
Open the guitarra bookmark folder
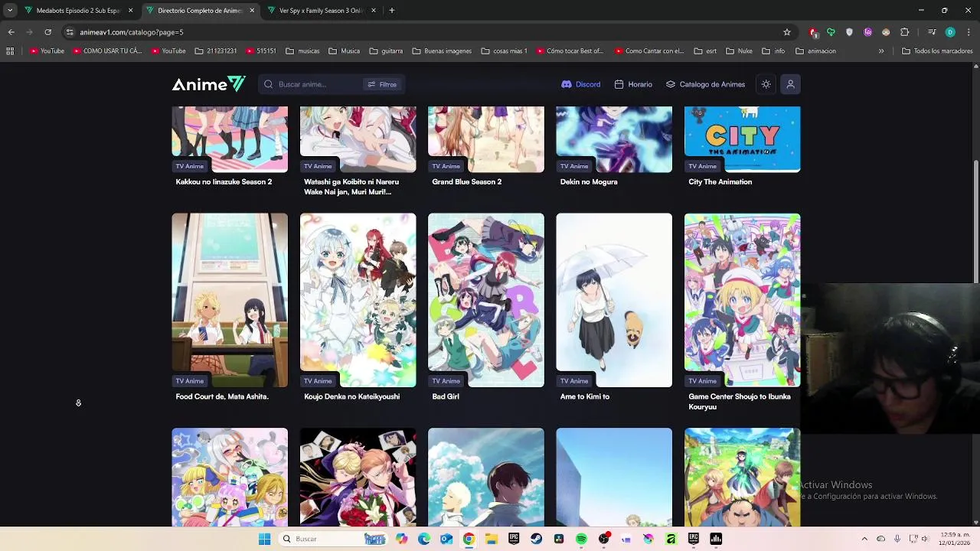(x=386, y=51)
